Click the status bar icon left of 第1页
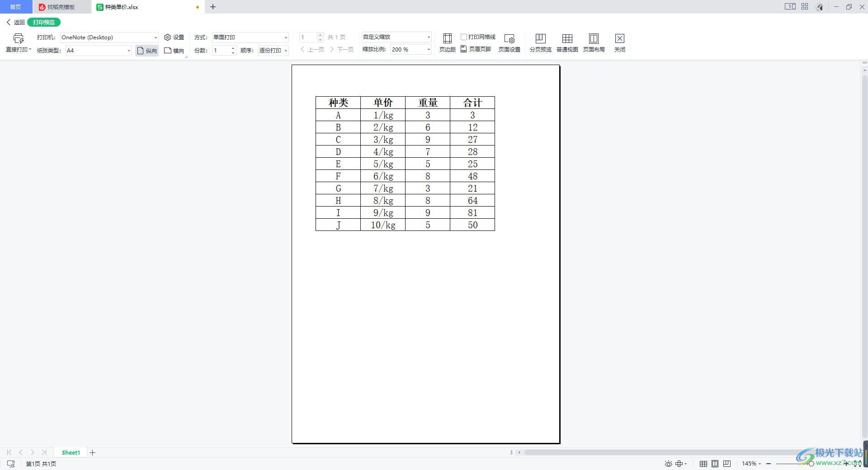Image resolution: width=868 pixels, height=470 pixels. [x=11, y=464]
